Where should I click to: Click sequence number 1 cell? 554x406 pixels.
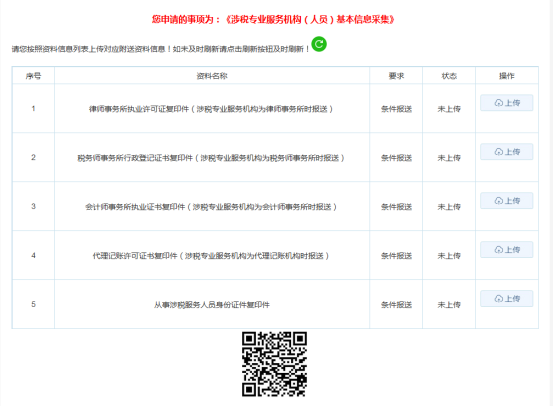coord(33,108)
